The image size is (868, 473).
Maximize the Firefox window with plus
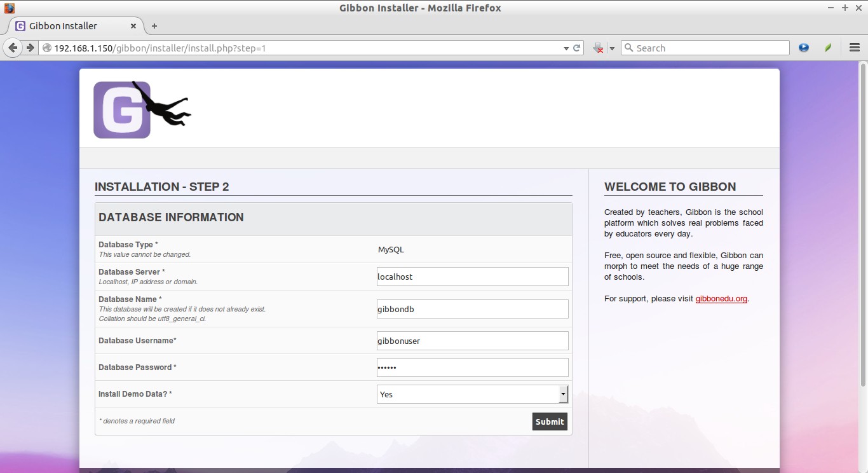coord(845,8)
